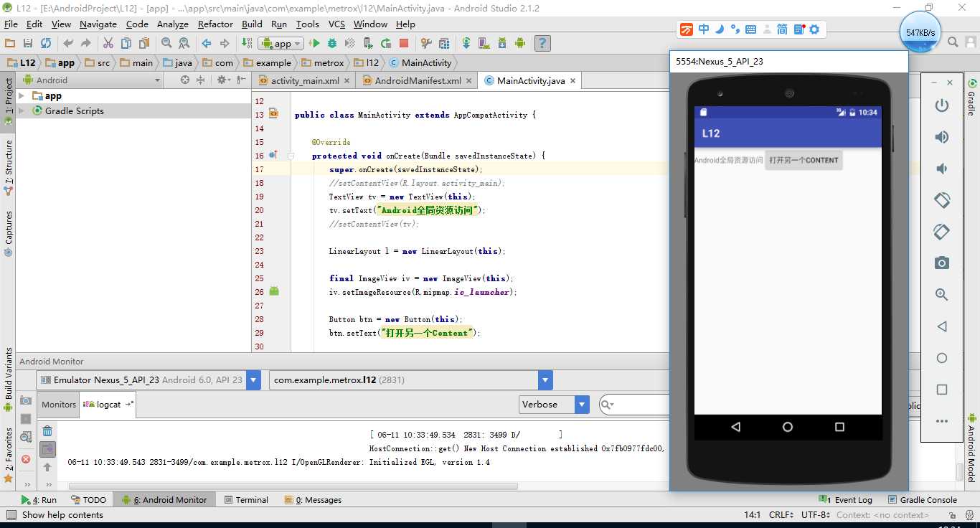Open the VCS menu
Viewport: 980px width, 528px height.
(336, 24)
